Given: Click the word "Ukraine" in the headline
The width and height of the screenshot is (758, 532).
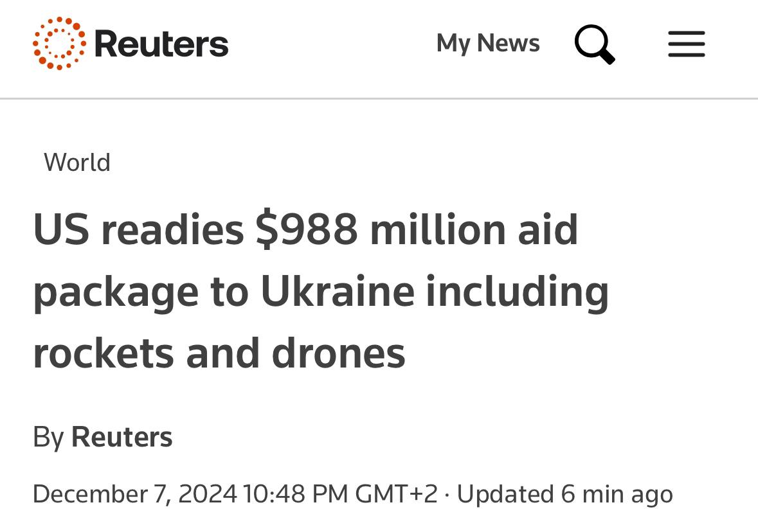Looking at the screenshot, I should 338,291.
